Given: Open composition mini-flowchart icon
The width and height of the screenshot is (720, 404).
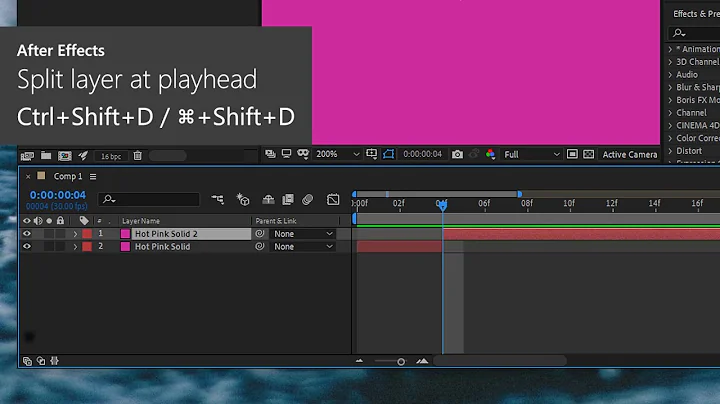Looking at the screenshot, I should point(218,199).
